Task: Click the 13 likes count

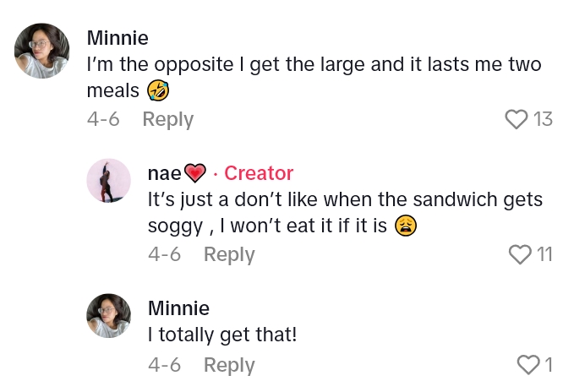Action: tap(543, 120)
